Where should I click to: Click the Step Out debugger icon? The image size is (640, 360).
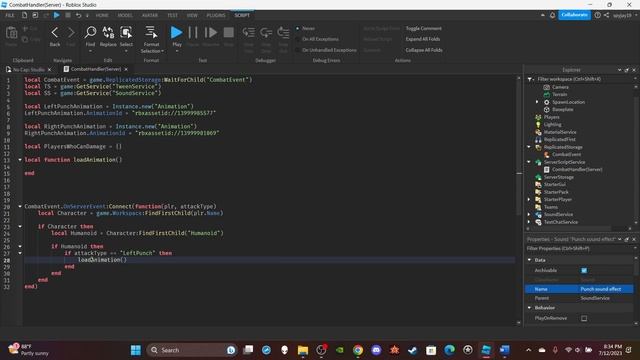click(283, 33)
